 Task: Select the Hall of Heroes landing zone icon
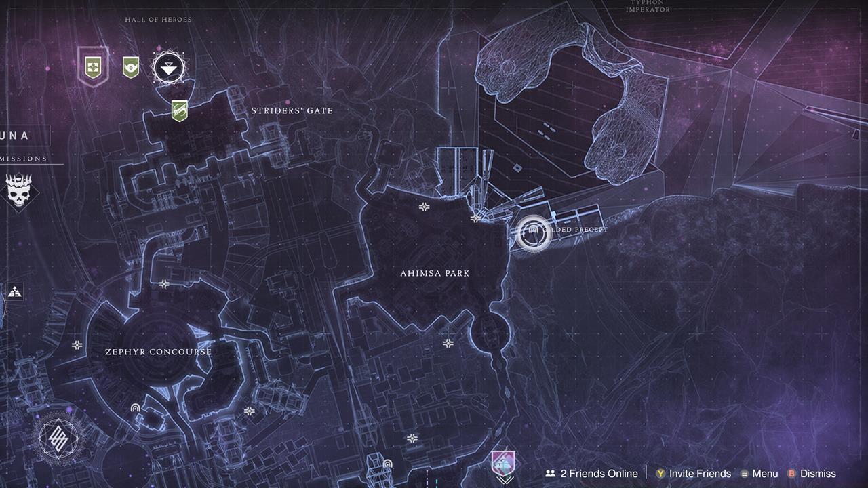point(167,68)
